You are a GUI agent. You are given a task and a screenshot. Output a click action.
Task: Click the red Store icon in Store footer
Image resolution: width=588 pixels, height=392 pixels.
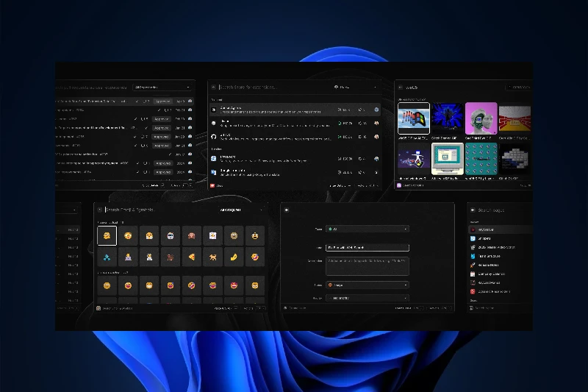pos(212,185)
